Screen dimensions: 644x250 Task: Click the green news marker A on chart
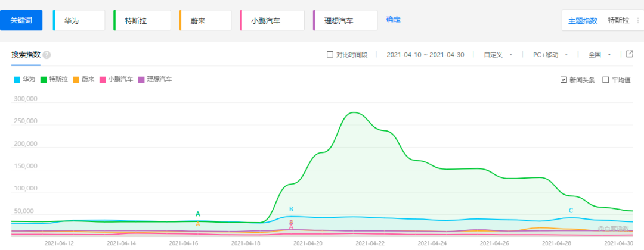tap(197, 214)
